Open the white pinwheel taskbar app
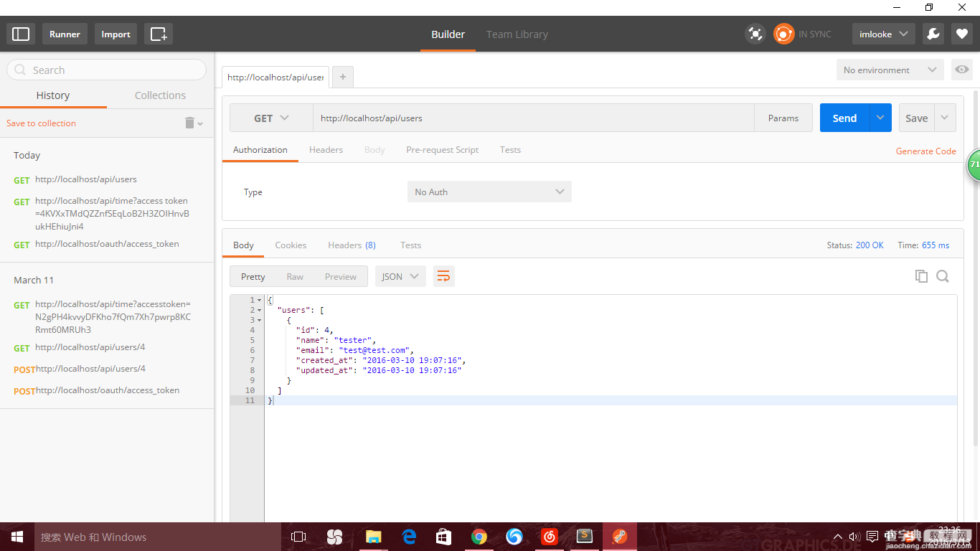Viewport: 980px width, 551px height. [x=334, y=537]
